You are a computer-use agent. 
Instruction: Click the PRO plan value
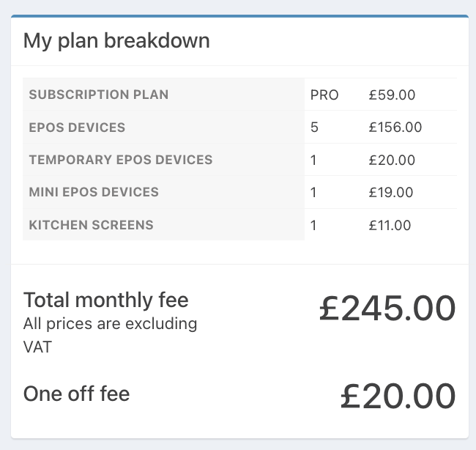pos(324,95)
